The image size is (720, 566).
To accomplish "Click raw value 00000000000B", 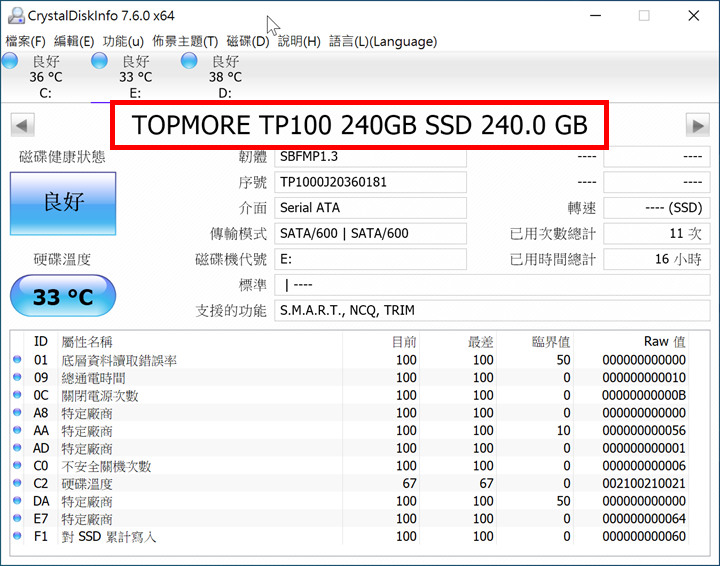I will [644, 395].
